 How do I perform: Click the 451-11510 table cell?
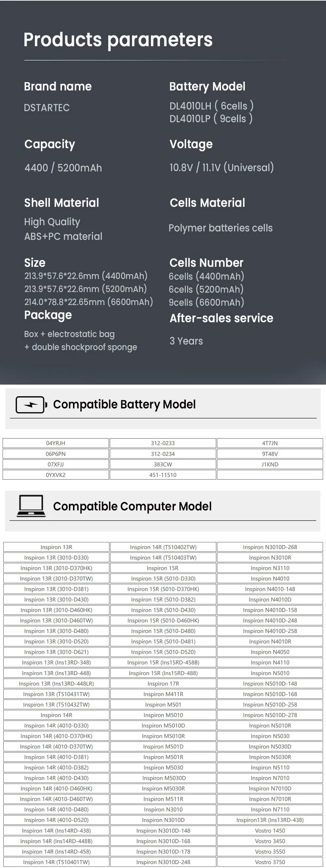pos(163,475)
